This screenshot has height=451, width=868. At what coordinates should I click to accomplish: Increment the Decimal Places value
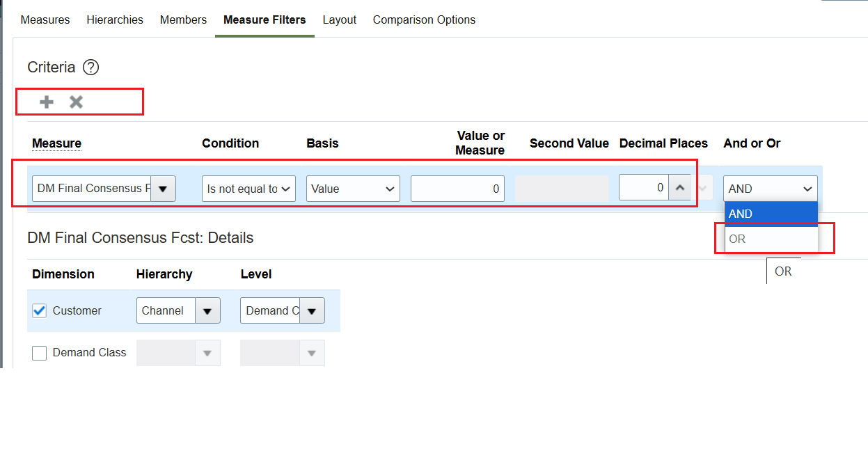[680, 183]
